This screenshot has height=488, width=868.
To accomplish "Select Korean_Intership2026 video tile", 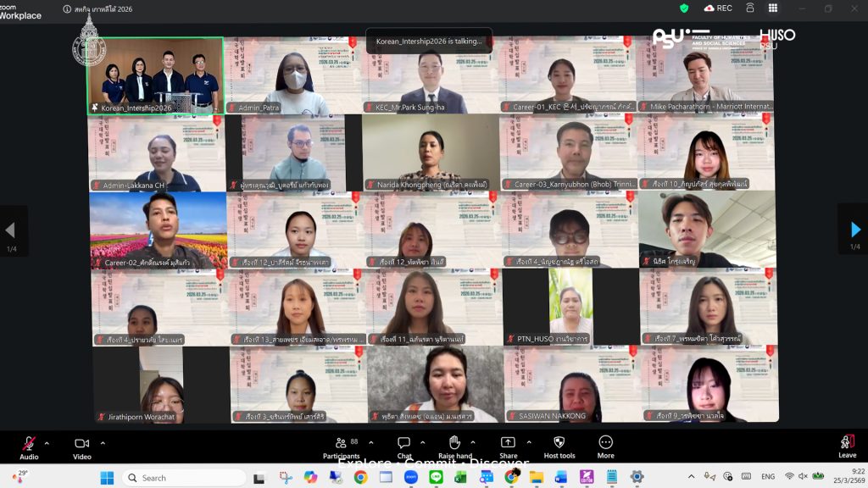I will 155,75.
